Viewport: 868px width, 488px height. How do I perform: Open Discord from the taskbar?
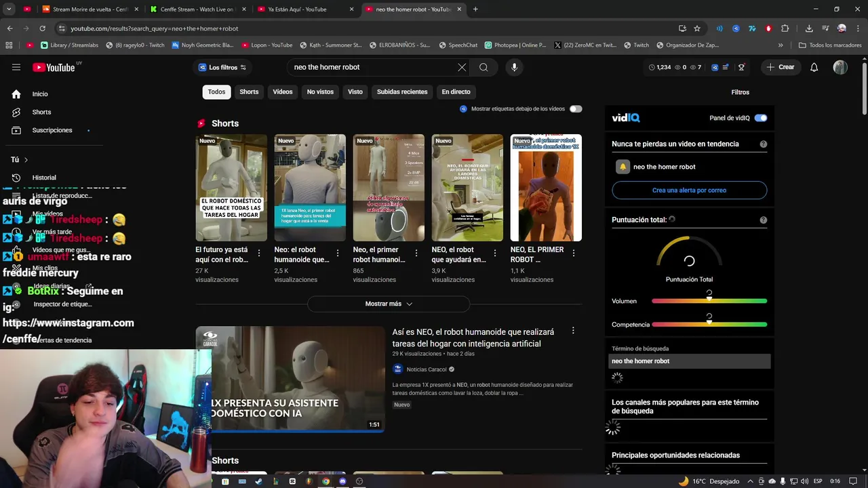[x=342, y=481]
